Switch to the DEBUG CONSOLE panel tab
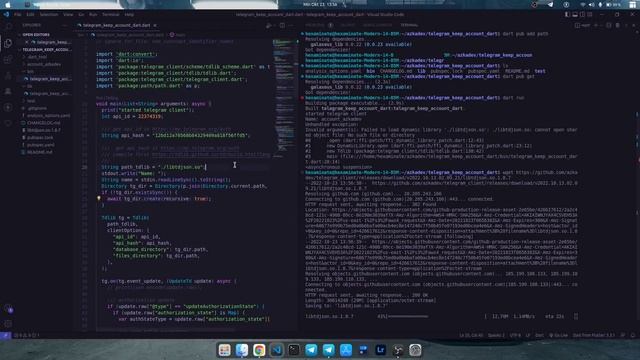Viewport: 640px width, 360px height. pos(377,25)
